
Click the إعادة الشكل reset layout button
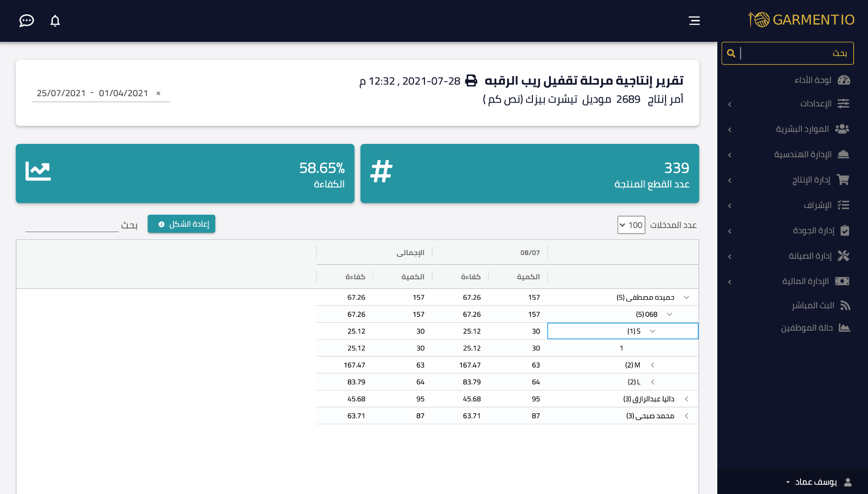point(182,224)
